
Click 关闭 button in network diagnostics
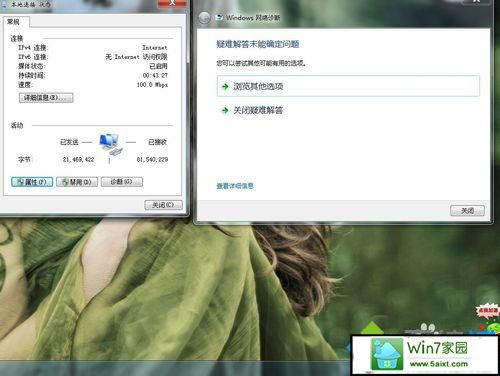(467, 211)
